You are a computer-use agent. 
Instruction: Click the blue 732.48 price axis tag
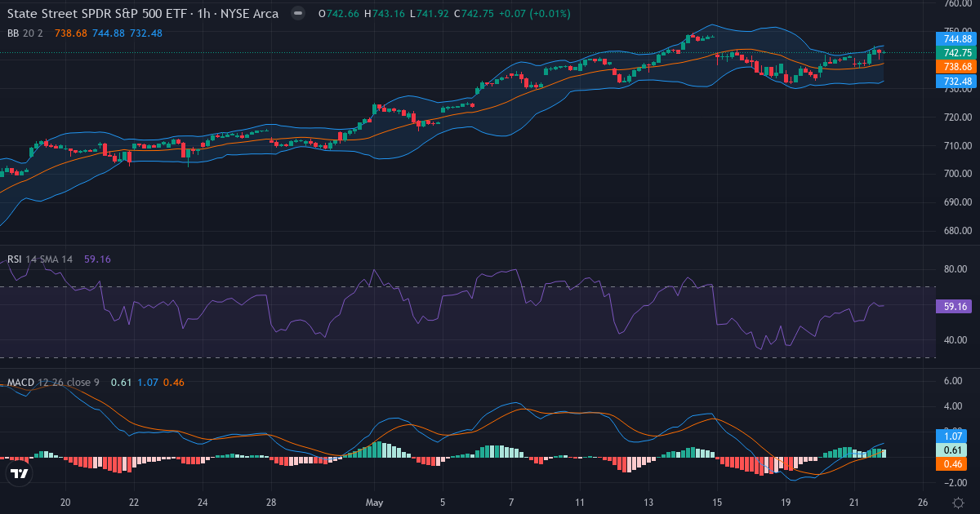click(956, 81)
